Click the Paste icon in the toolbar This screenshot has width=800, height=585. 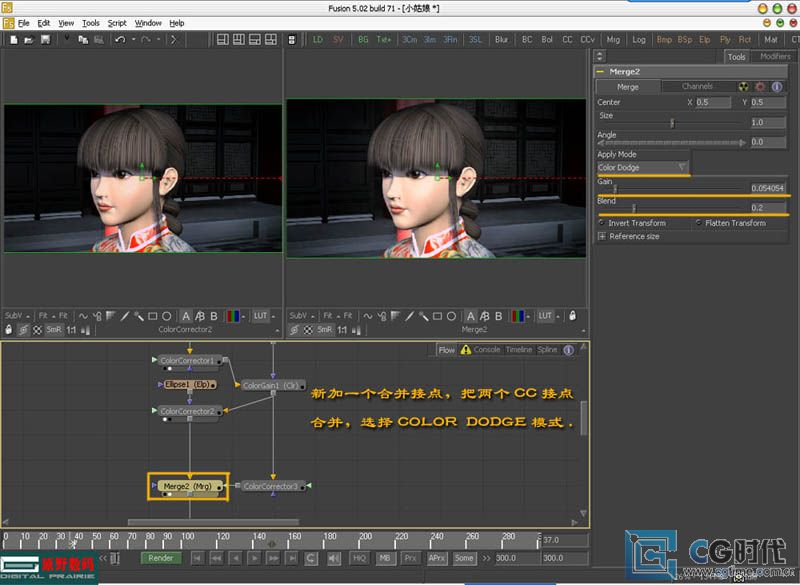[98, 40]
